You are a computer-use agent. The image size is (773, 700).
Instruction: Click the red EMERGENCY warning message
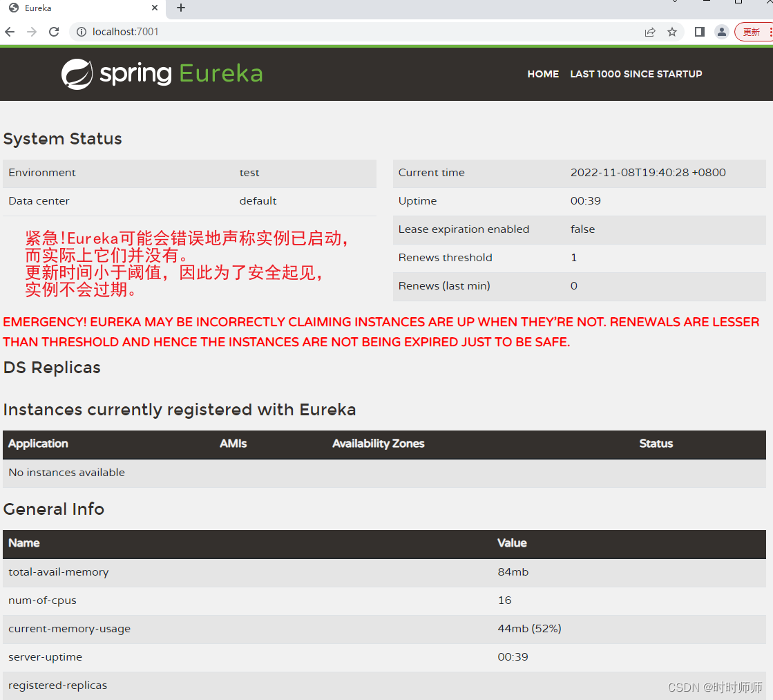point(381,332)
